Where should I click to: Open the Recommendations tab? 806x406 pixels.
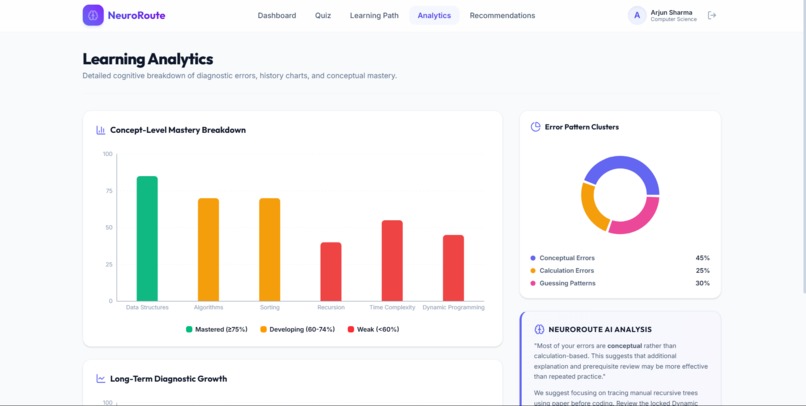click(502, 15)
